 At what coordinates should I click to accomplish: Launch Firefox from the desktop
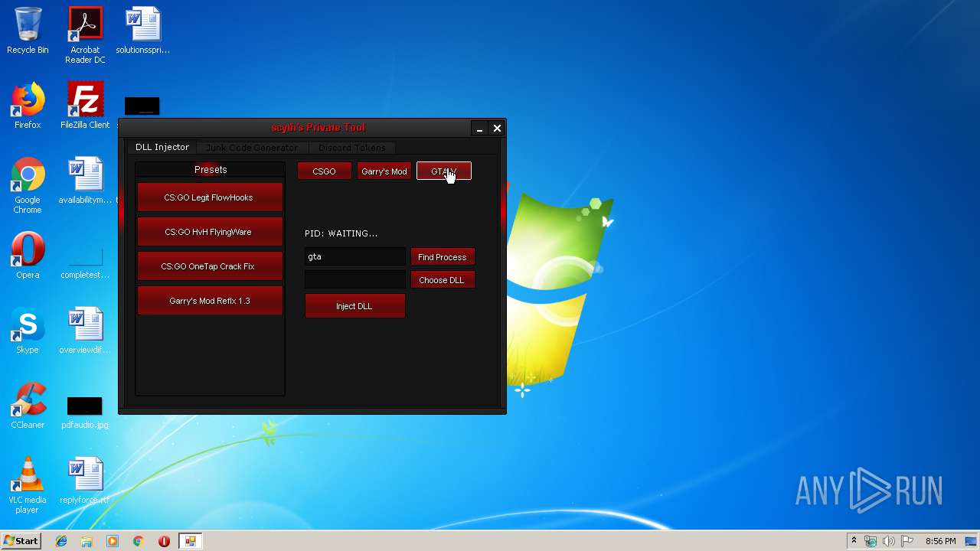coord(28,106)
